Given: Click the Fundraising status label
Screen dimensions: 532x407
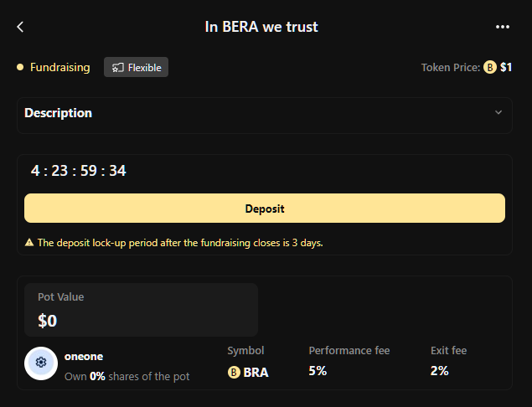Looking at the screenshot, I should pos(59,67).
